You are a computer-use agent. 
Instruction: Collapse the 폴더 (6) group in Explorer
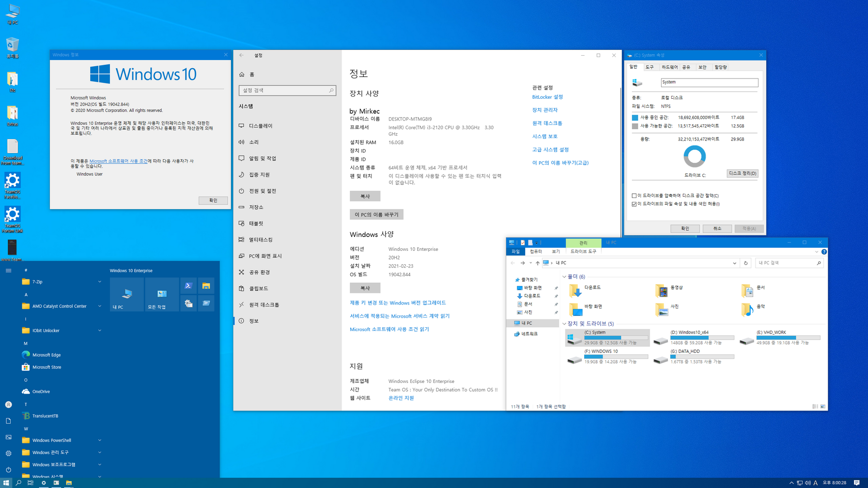[564, 276]
